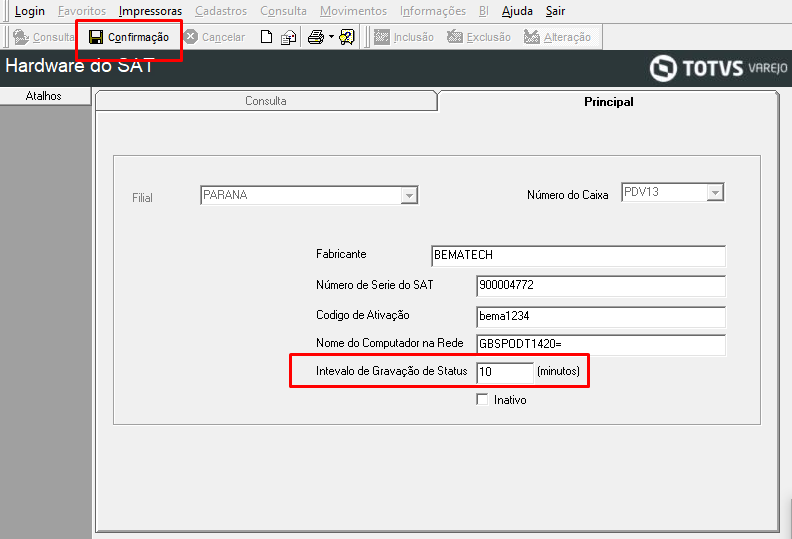Open the Informações menu
Image resolution: width=792 pixels, height=539 pixels.
pos(433,11)
